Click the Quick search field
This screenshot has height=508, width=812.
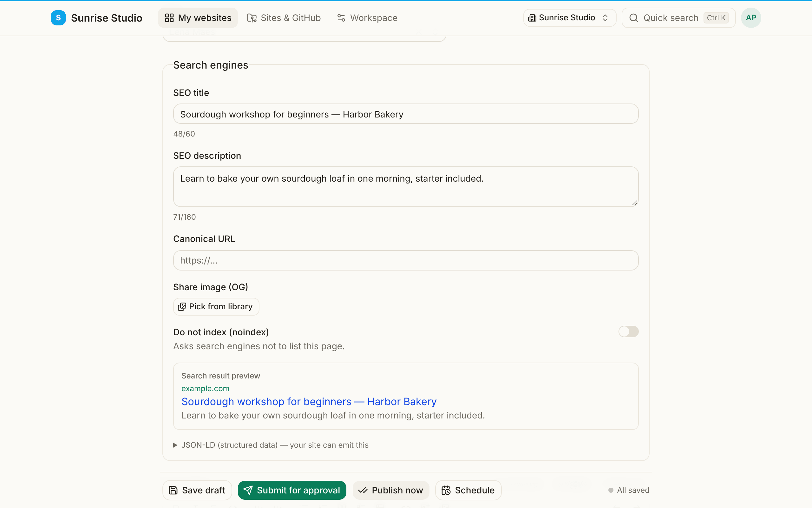[678, 18]
